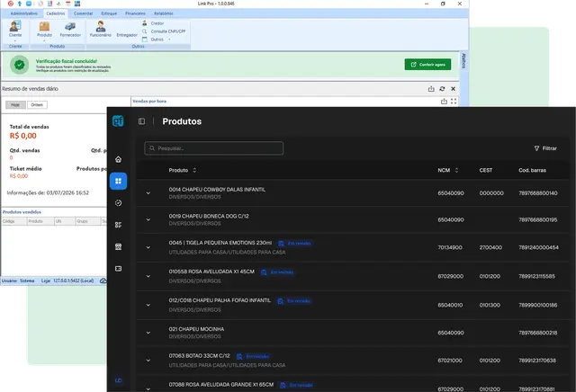The width and height of the screenshot is (576, 392).
Task: Open the list-layout icon in dark sidebar
Action: 118,225
